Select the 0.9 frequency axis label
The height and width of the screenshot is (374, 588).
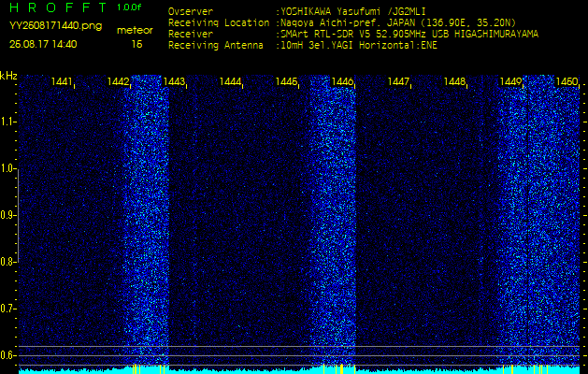[7, 215]
